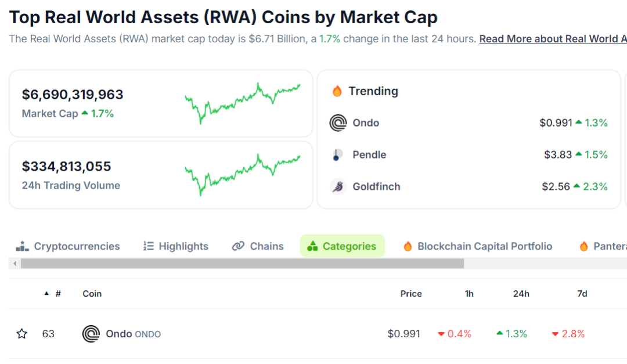
Task: Sort table by 24h column
Action: coord(521,294)
